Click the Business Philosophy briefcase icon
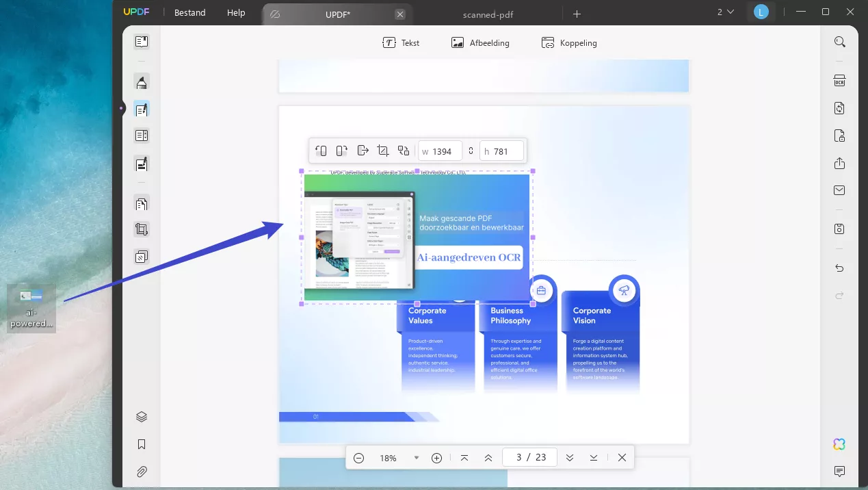The image size is (868, 490). click(541, 290)
